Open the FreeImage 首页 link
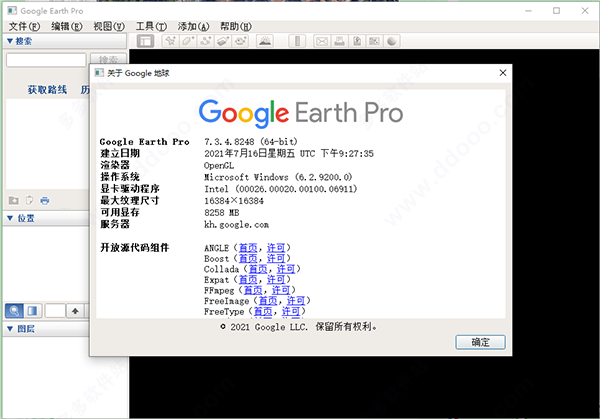This screenshot has width=600, height=419. 268,301
